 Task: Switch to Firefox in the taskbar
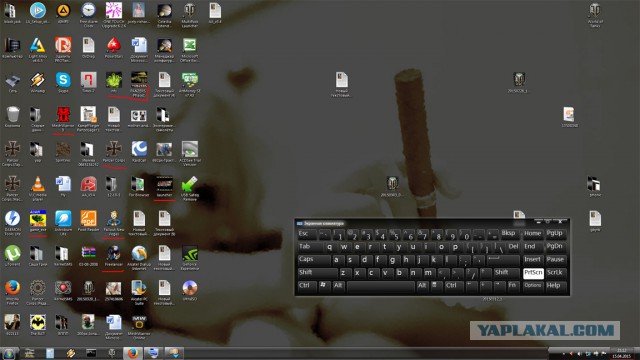pos(133,353)
